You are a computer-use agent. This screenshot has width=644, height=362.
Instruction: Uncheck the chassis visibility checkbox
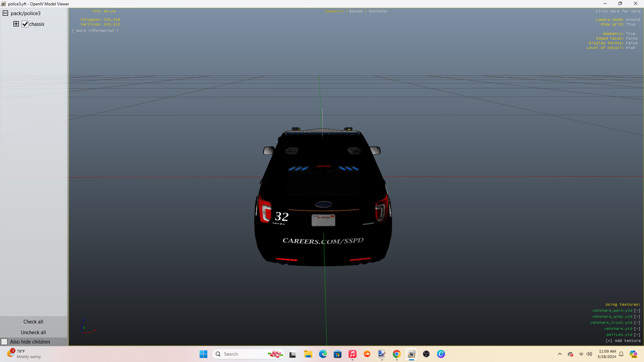25,24
